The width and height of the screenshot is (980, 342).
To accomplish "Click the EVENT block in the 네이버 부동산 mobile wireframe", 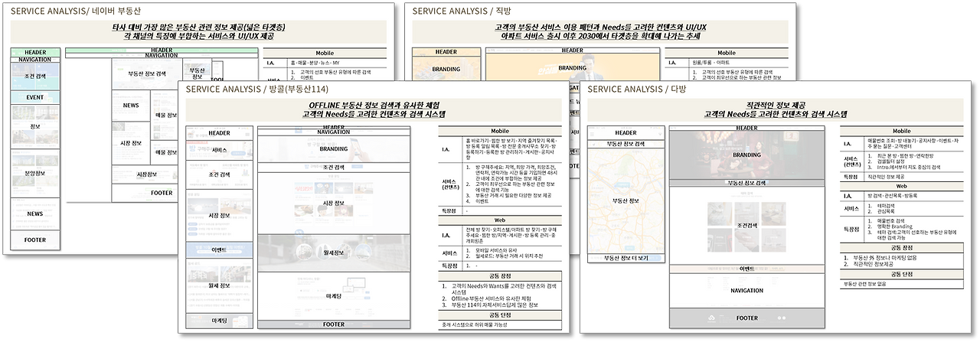I will pos(35,97).
